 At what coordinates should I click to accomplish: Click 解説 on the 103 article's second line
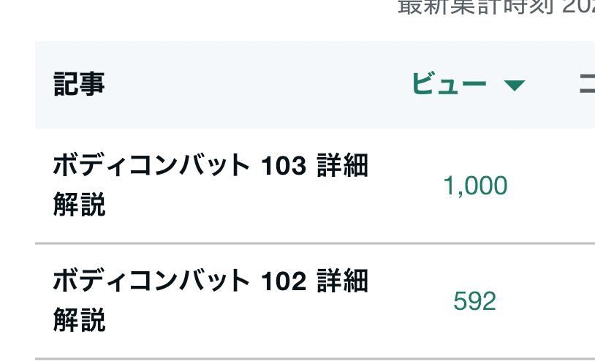[x=79, y=205]
